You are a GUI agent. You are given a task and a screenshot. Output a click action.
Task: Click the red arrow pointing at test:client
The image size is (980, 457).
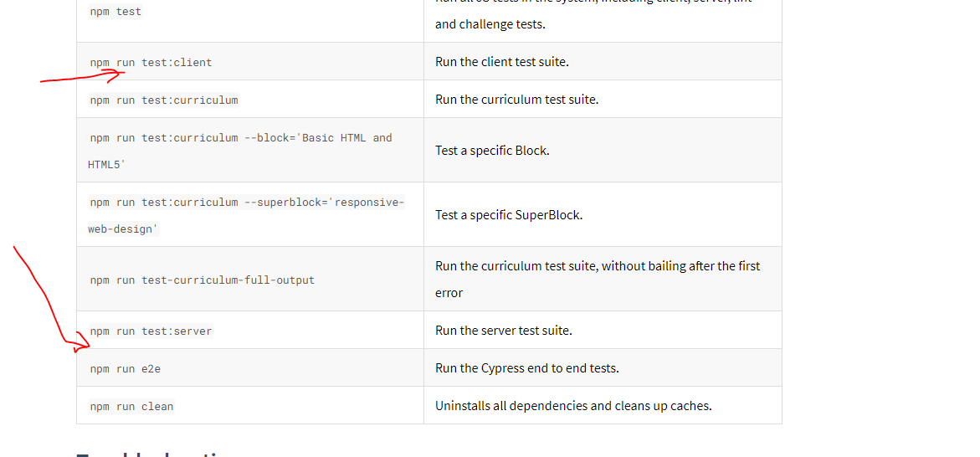pos(83,77)
